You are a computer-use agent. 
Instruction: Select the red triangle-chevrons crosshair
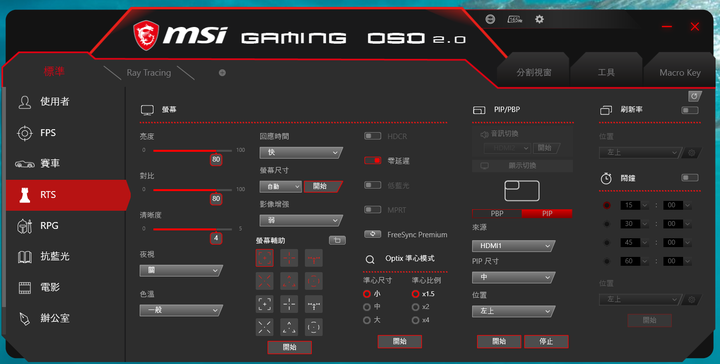tap(289, 281)
